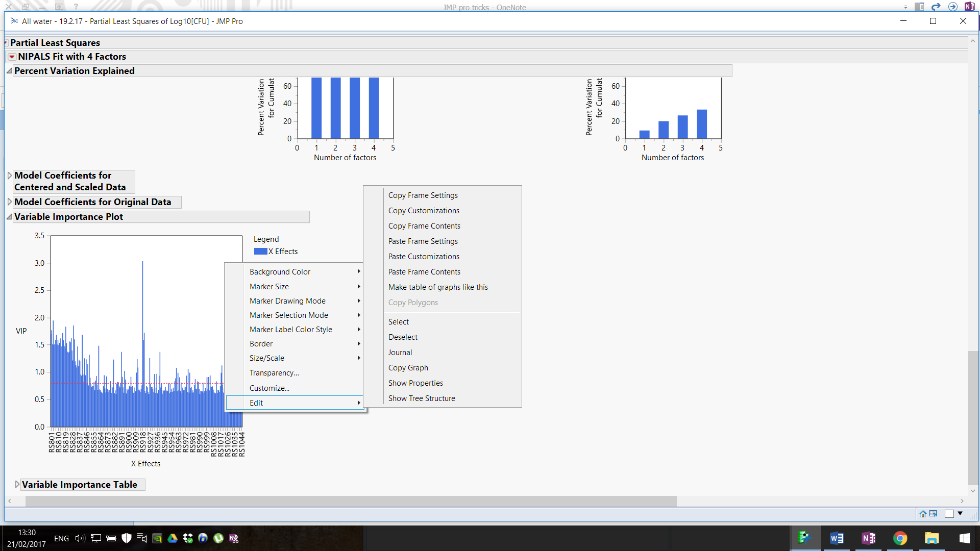Select Make table of graphs like this
980x551 pixels.
coord(437,287)
